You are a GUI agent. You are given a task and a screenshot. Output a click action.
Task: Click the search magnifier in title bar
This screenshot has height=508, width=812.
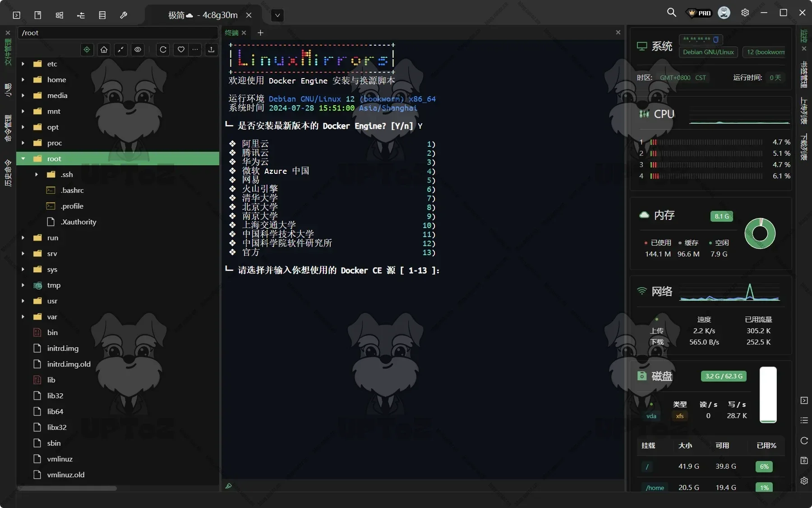(x=672, y=13)
